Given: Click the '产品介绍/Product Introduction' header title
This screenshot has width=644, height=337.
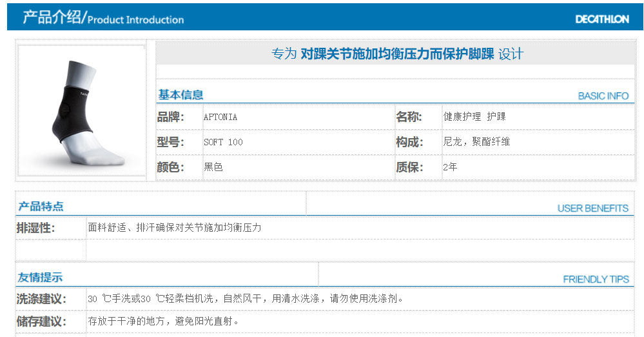Looking at the screenshot, I should click(103, 17).
